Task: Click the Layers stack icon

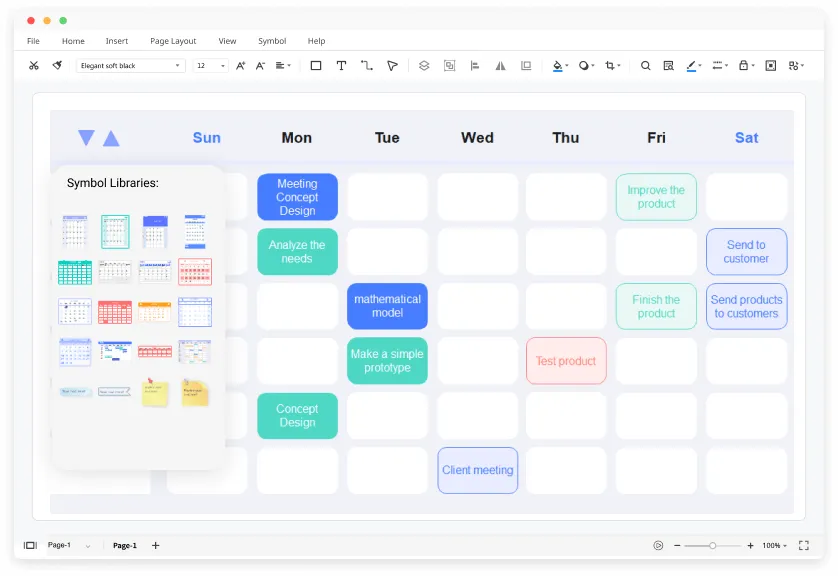Action: click(424, 66)
